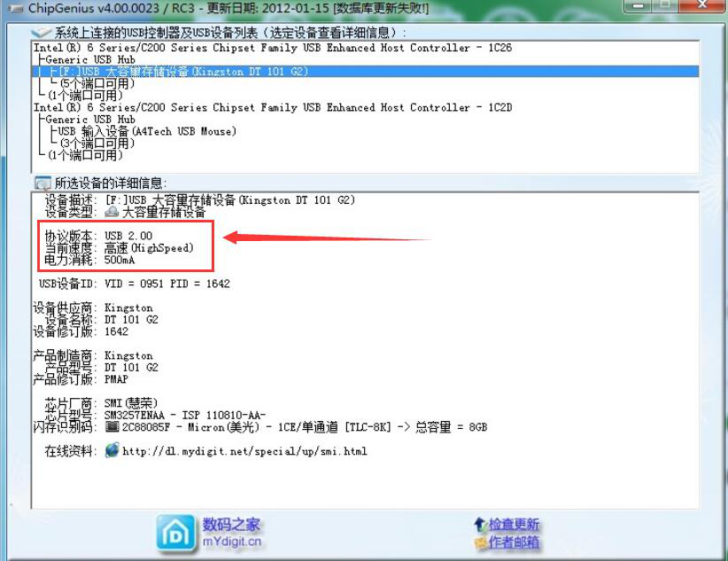The height and width of the screenshot is (561, 728).
Task: Open the 数码之家 mYdigit.cn site link
Action: coord(231,533)
